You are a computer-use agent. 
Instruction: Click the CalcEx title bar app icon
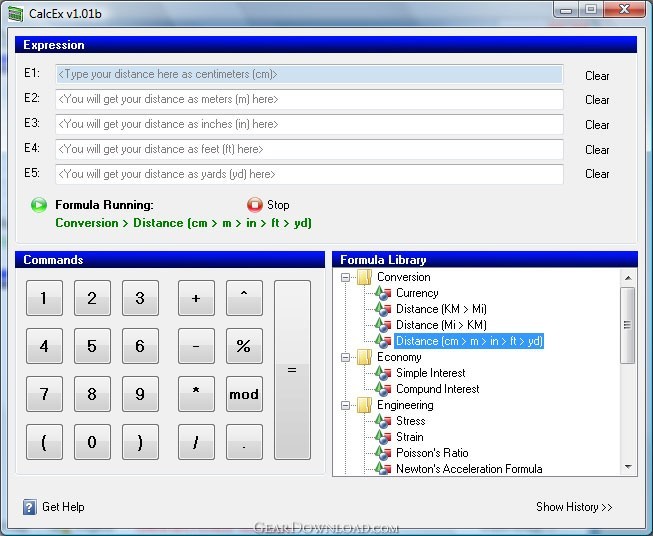click(15, 14)
